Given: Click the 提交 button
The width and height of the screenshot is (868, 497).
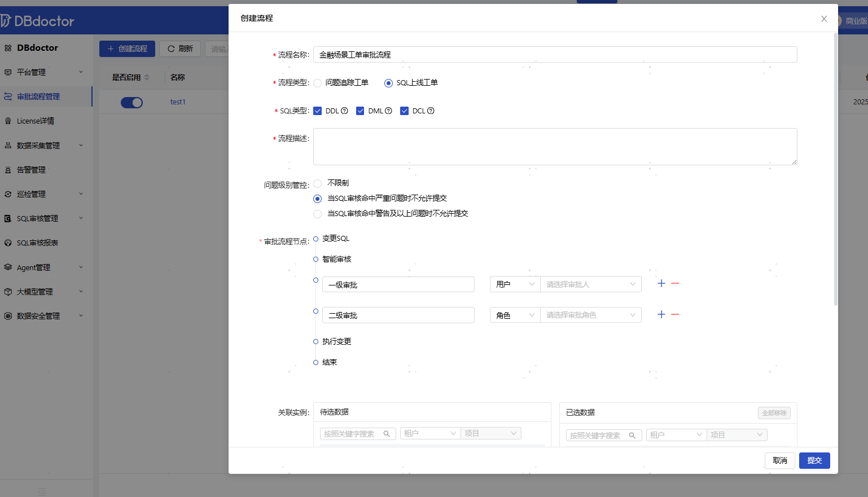Looking at the screenshot, I should tap(814, 460).
